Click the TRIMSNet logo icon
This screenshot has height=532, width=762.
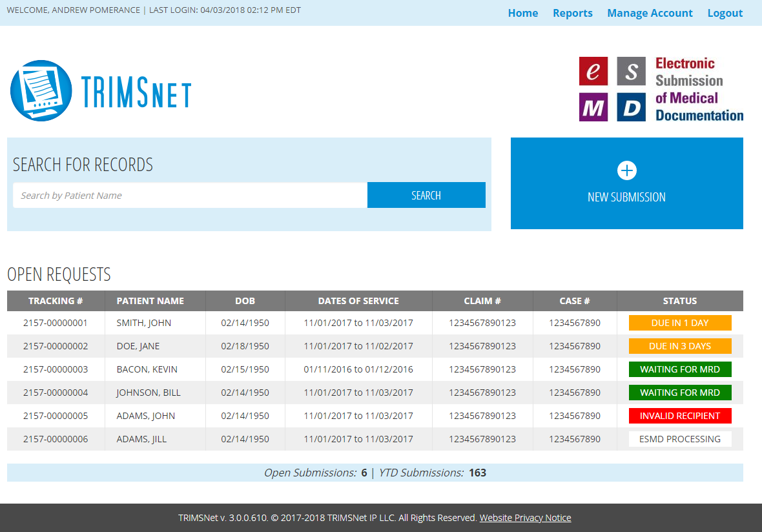(x=41, y=91)
